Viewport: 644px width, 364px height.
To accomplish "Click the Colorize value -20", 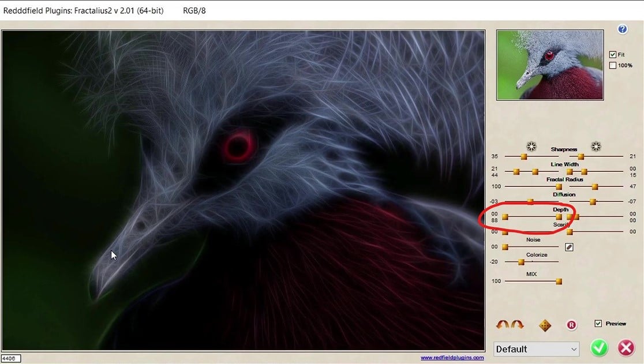I will pyautogui.click(x=494, y=262).
